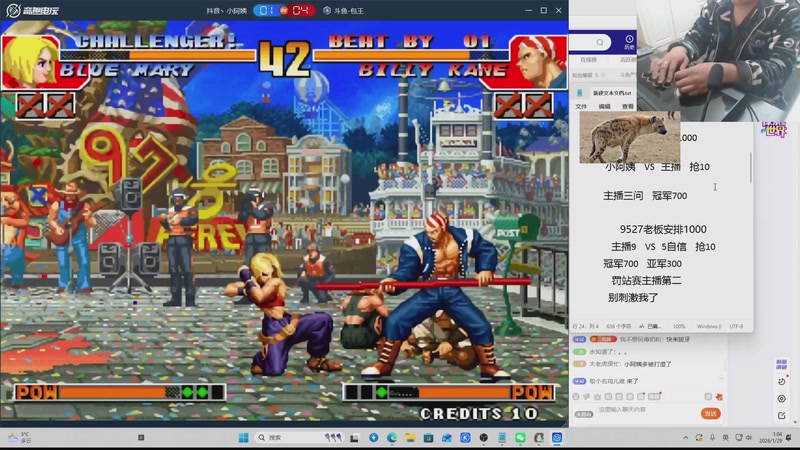The height and width of the screenshot is (450, 800).
Task: Switch to the 在线榜 tab
Action: point(588,60)
